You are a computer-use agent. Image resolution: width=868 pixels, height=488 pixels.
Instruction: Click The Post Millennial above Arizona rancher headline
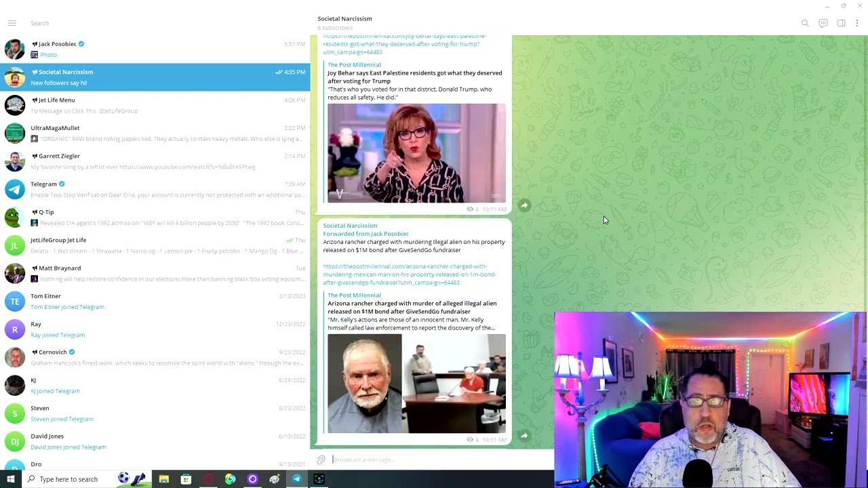354,296
